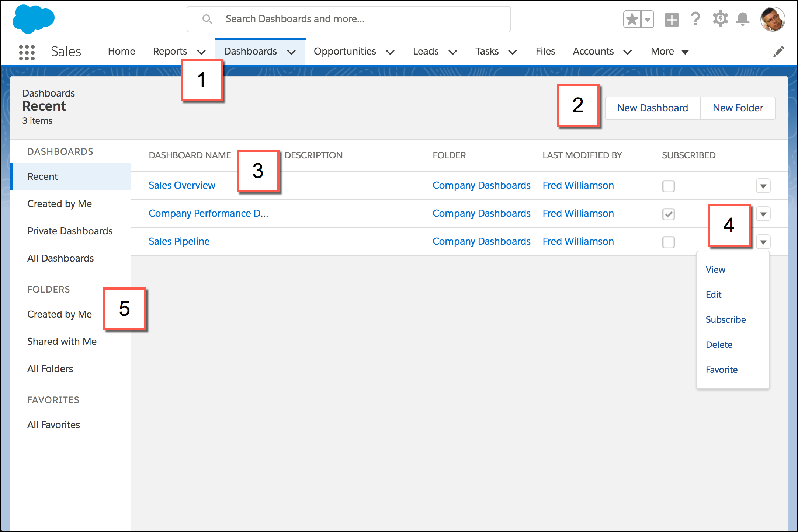Open Fred Williamson in Sales Pipeline row

pyautogui.click(x=578, y=241)
